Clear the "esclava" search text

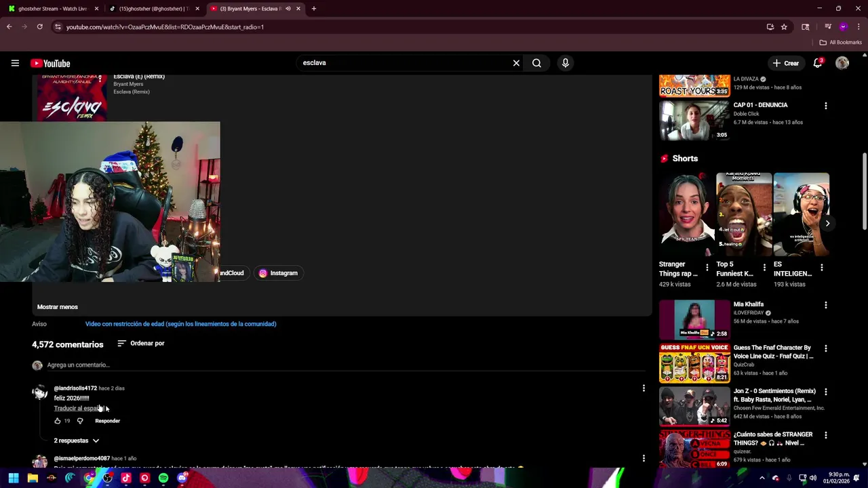(516, 63)
